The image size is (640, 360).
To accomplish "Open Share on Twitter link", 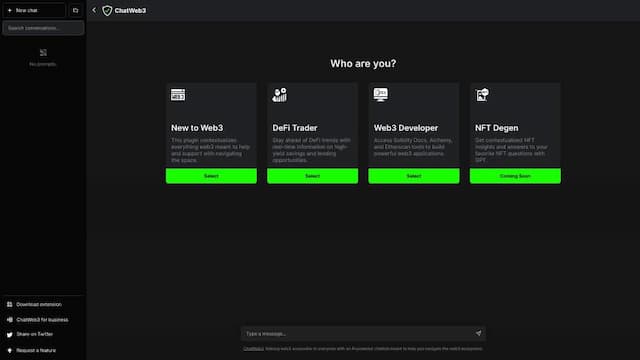I will [x=35, y=334].
